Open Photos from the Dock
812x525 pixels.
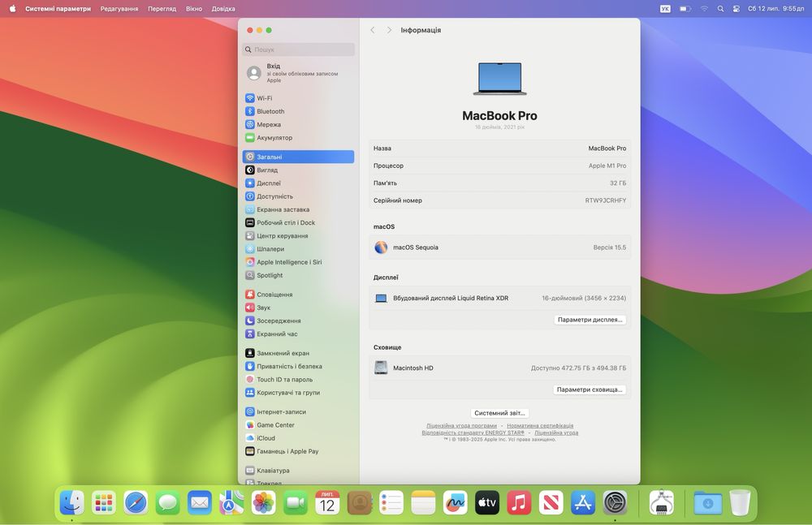coord(264,502)
